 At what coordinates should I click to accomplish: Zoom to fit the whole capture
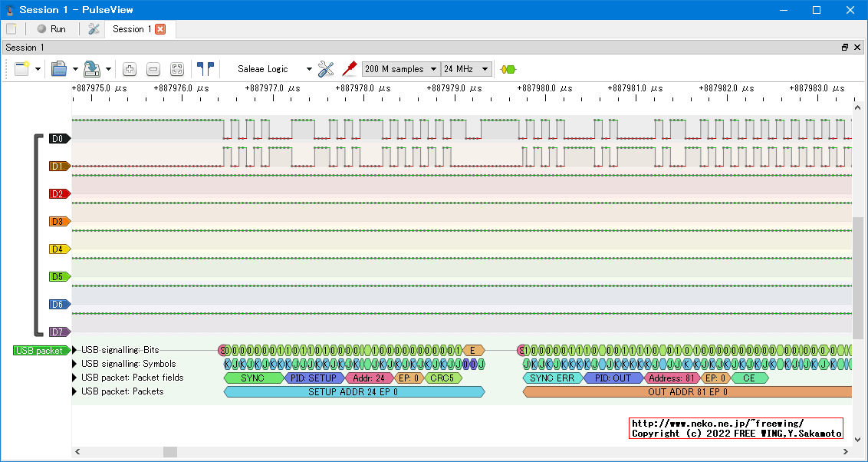click(177, 69)
